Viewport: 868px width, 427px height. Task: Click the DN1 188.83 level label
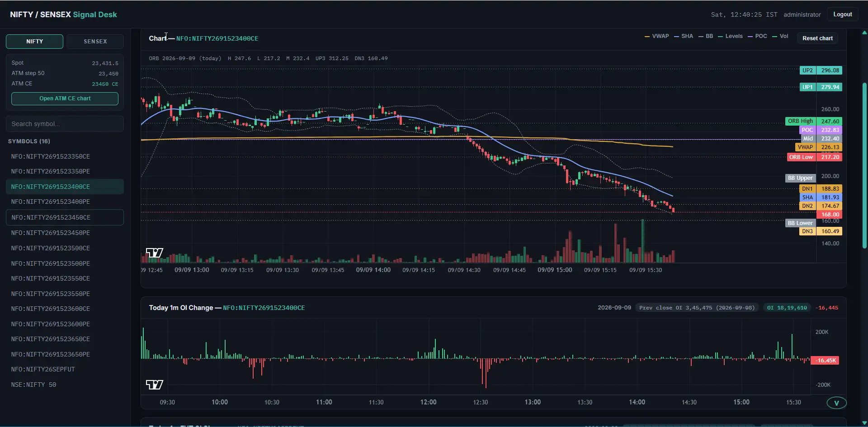[821, 189]
